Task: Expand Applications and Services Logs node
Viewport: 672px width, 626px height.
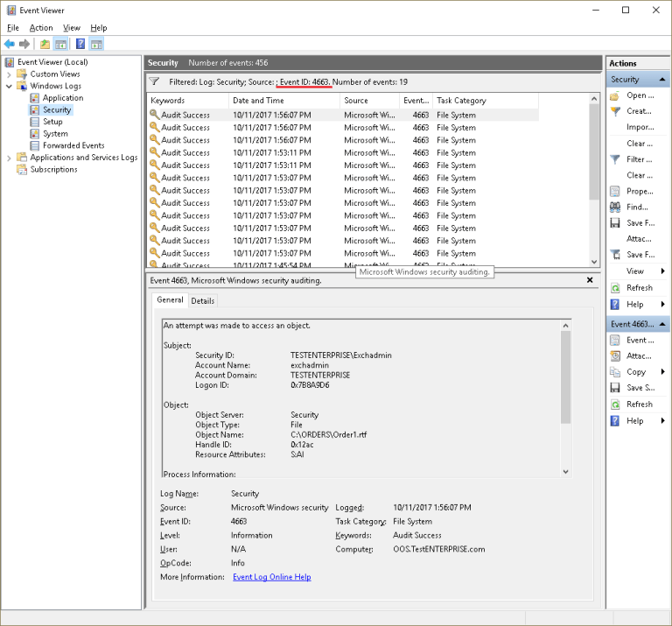Action: click(x=9, y=158)
